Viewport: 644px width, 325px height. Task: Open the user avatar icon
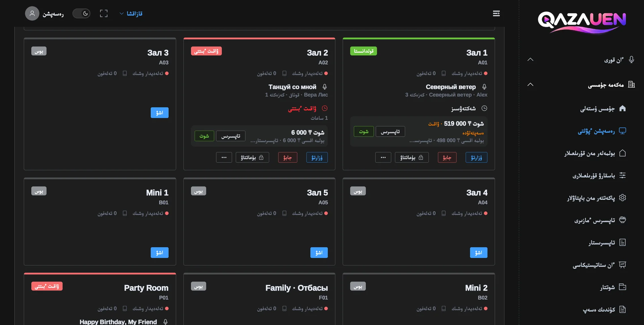[x=32, y=13]
